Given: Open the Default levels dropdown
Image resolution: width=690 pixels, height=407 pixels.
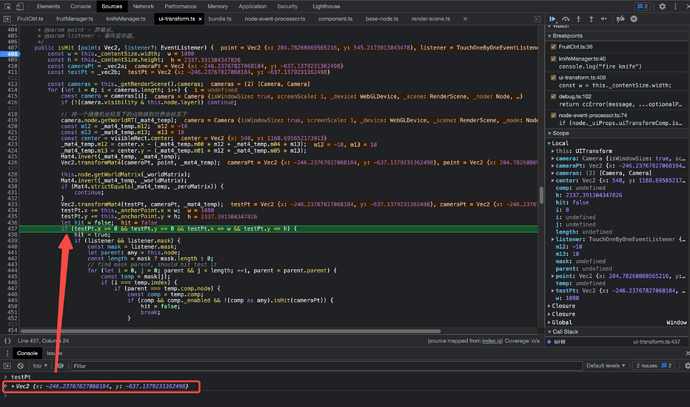Looking at the screenshot, I should point(607,366).
